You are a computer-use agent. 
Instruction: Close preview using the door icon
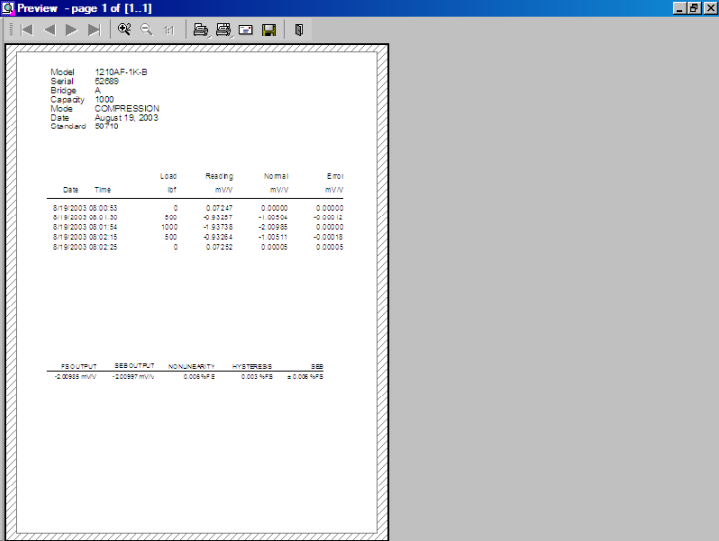298,30
